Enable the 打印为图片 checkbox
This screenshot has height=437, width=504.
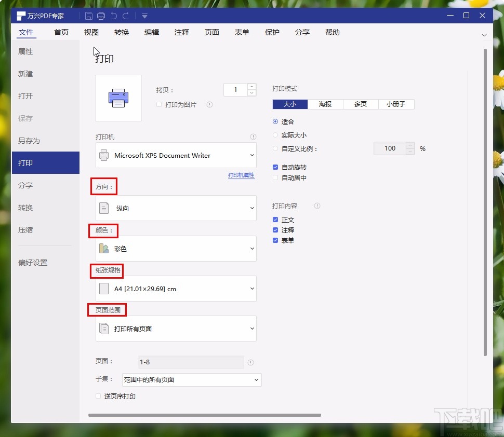click(158, 104)
